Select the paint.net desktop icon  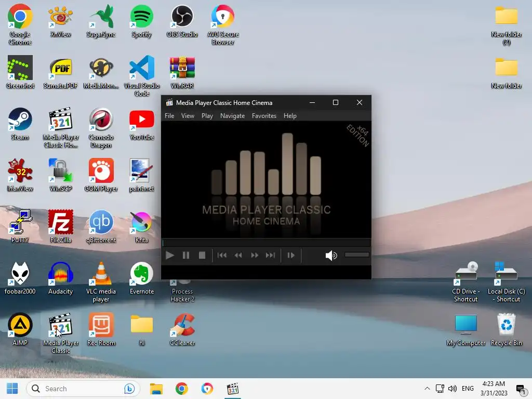(x=141, y=175)
